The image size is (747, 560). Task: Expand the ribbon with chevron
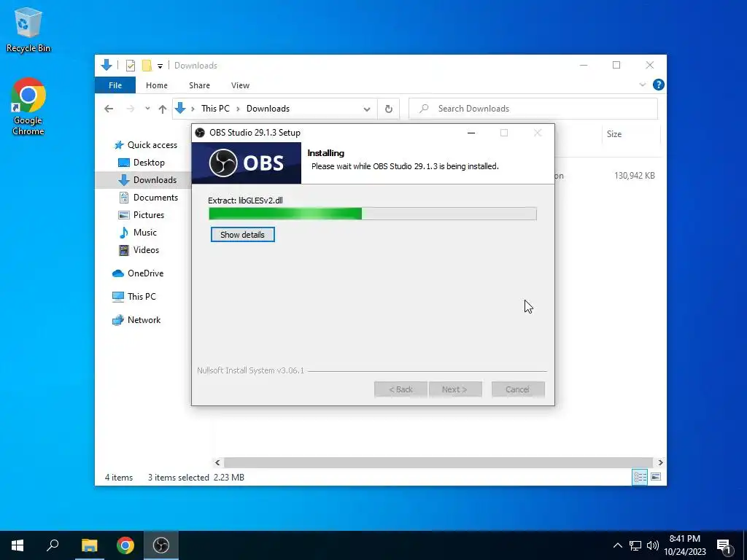click(x=642, y=85)
